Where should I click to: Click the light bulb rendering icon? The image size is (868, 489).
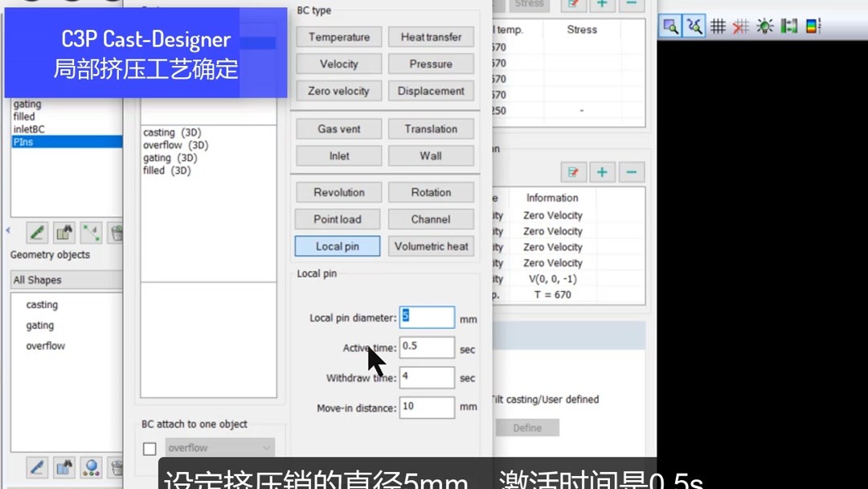[764, 25]
